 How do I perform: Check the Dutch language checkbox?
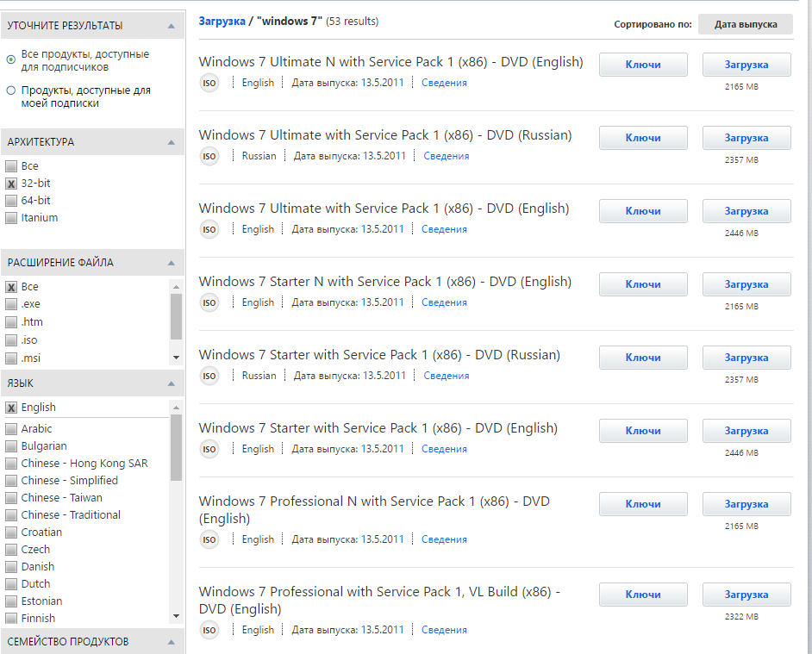coord(11,584)
